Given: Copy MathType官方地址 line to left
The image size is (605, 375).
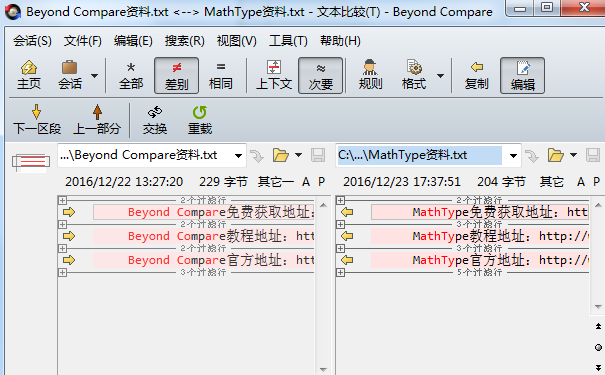Looking at the screenshot, I should (x=347, y=260).
